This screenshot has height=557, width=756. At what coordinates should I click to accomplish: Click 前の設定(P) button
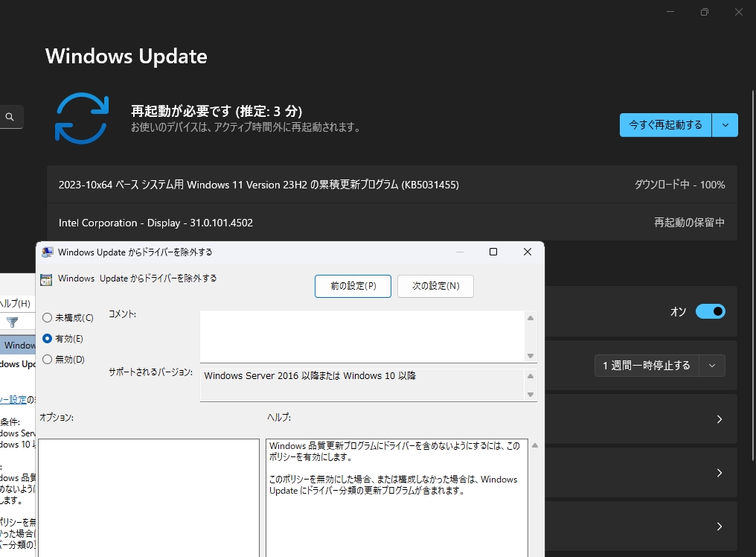[x=353, y=286]
